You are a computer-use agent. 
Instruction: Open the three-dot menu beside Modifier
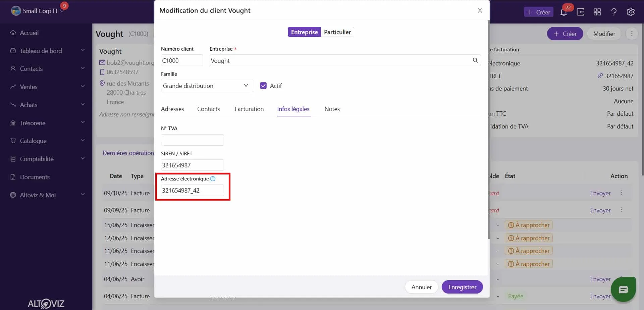pyautogui.click(x=632, y=34)
